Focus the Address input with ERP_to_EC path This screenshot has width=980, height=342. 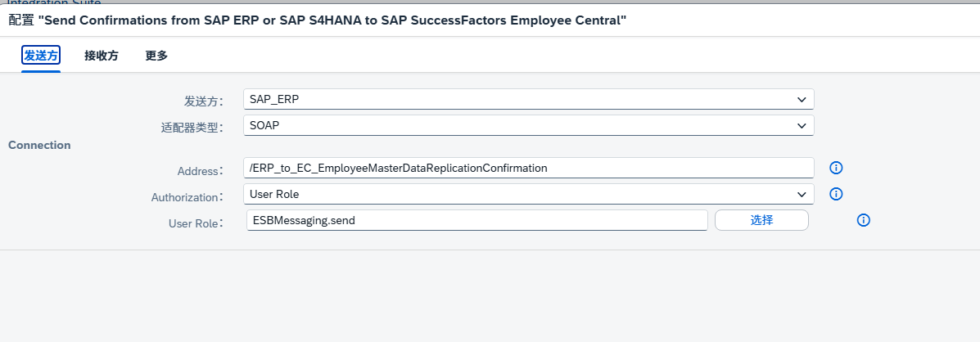528,168
